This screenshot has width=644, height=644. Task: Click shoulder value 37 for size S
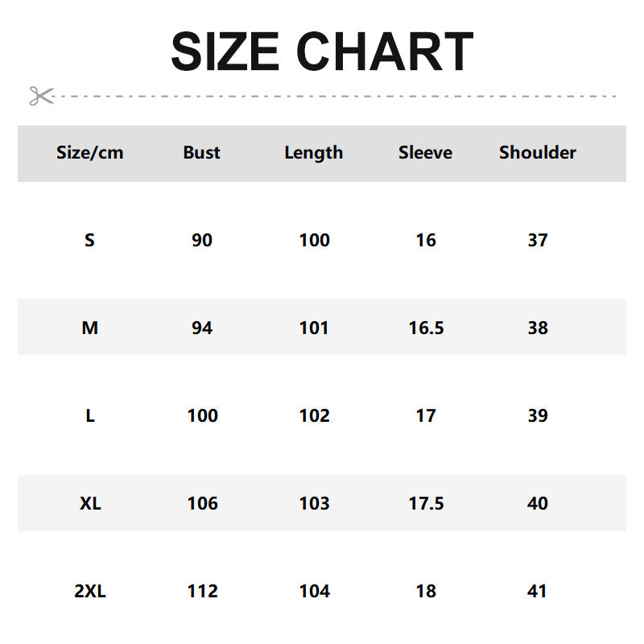pyautogui.click(x=538, y=240)
